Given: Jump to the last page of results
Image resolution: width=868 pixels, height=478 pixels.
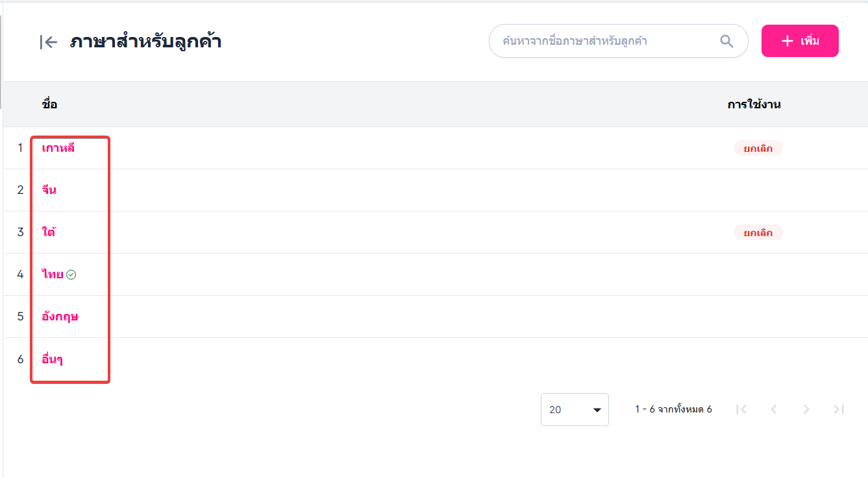Looking at the screenshot, I should (839, 409).
